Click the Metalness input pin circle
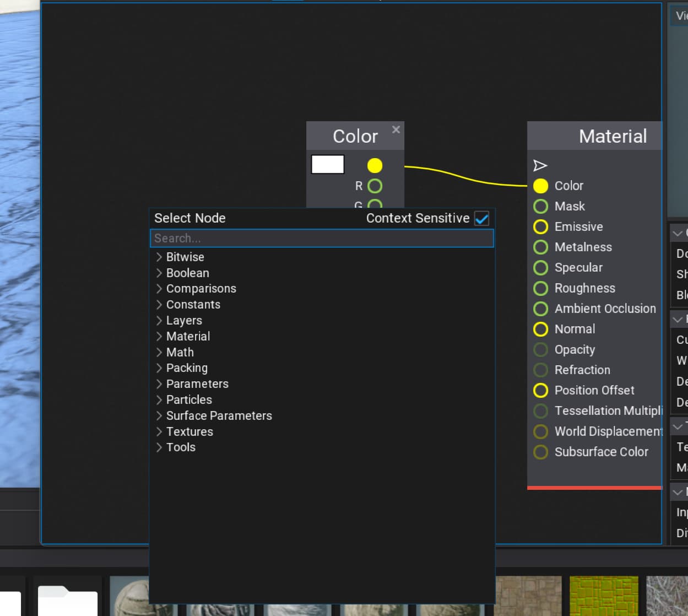This screenshot has height=616, width=688. click(x=540, y=247)
